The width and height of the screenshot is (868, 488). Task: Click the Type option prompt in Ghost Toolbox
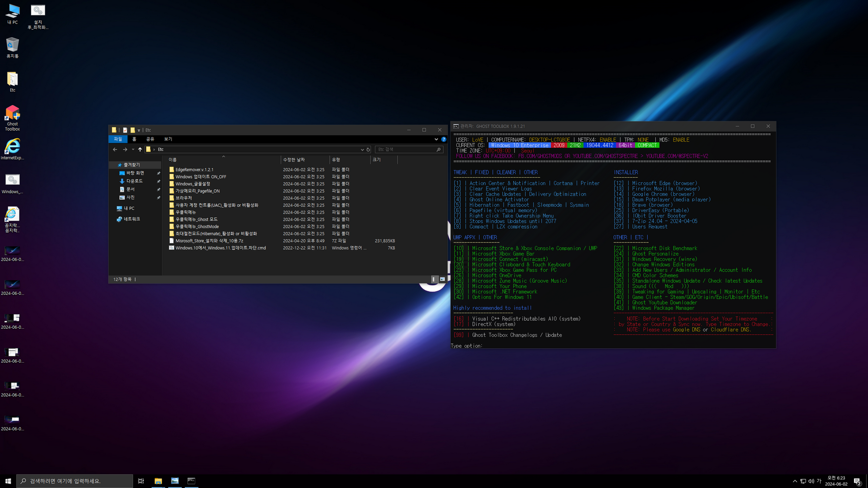[x=466, y=346]
